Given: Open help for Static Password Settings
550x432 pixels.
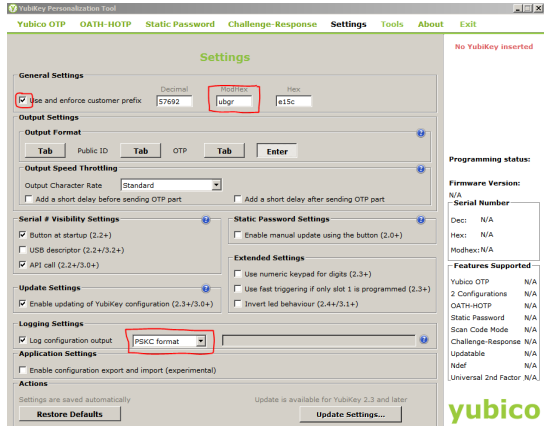Looking at the screenshot, I should (421, 220).
